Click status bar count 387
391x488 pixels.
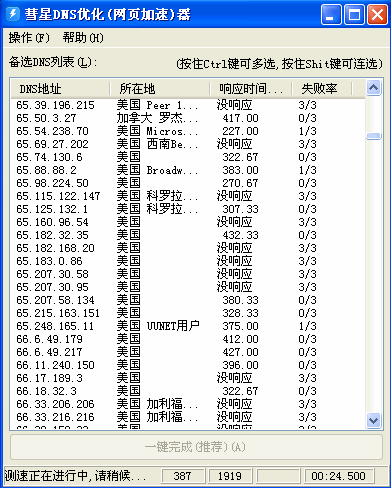(x=182, y=476)
